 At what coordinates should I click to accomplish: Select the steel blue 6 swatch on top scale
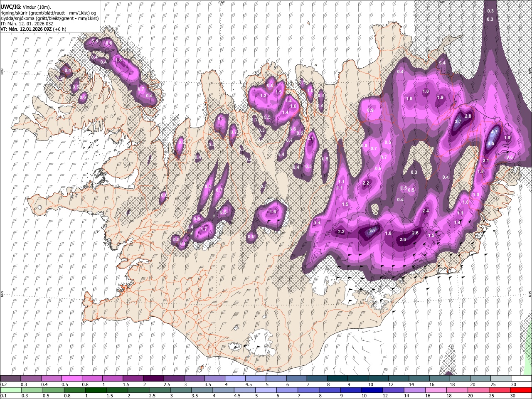296,379
